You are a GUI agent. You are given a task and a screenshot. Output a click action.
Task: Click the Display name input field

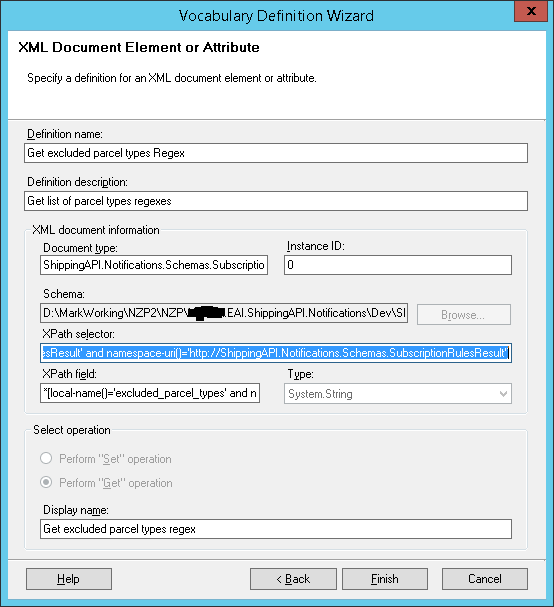coord(276,529)
